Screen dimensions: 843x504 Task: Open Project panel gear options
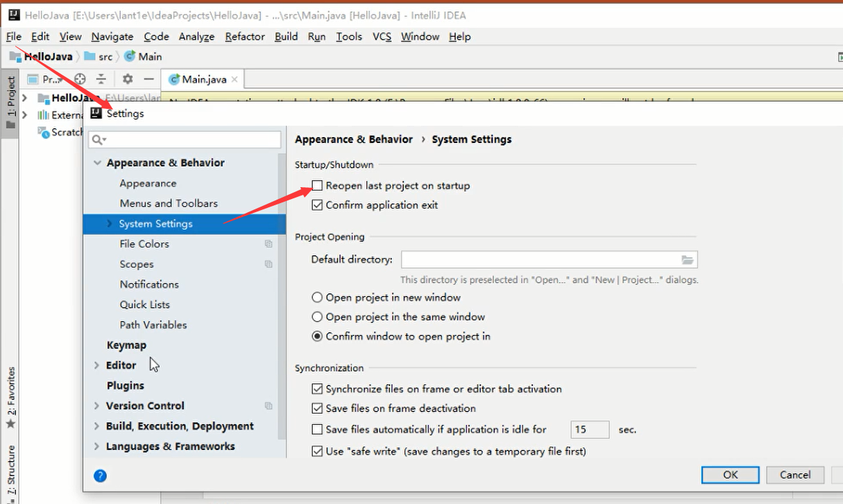pyautogui.click(x=128, y=79)
